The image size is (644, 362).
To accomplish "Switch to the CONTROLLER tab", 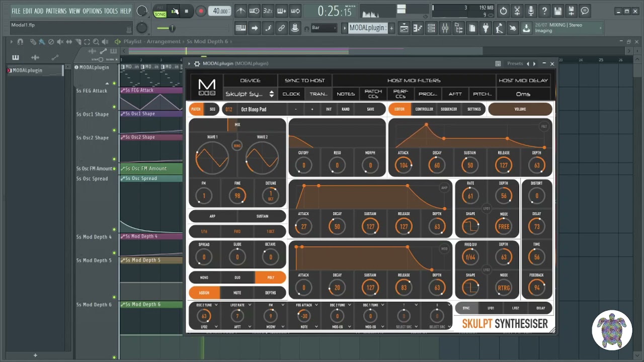I will coord(424,109).
